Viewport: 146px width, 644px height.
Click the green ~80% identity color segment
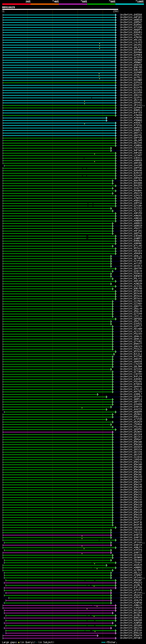[101, 4]
